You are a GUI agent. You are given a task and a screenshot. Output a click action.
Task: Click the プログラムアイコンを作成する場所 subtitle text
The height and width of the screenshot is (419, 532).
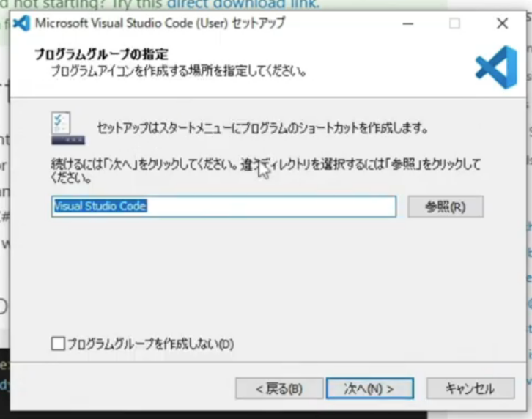point(177,72)
